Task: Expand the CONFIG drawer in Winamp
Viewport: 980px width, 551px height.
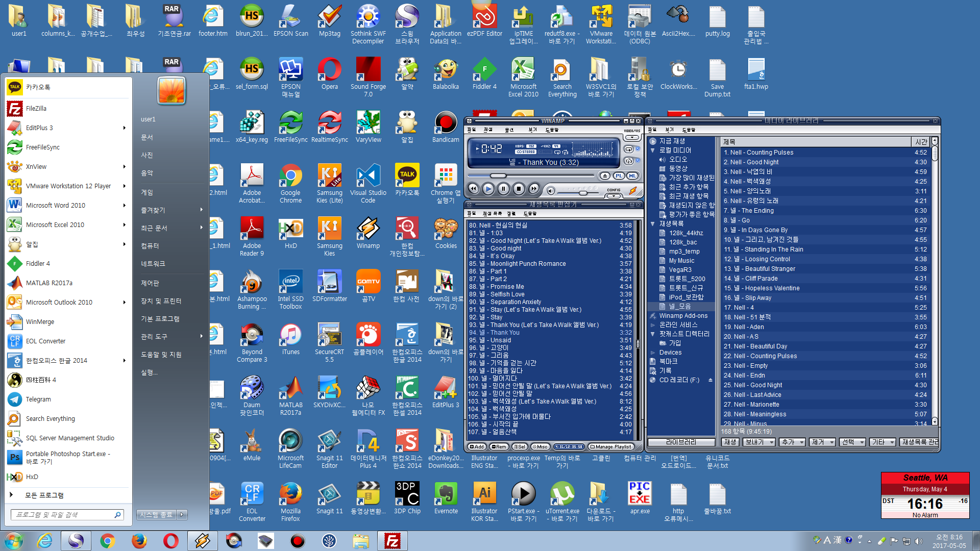Action: (x=614, y=195)
